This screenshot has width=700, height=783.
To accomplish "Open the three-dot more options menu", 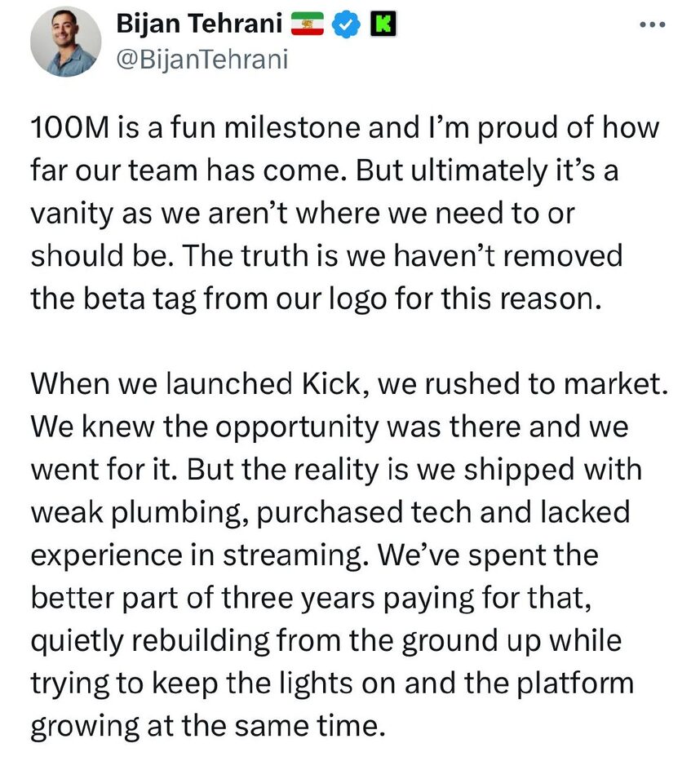I will click(x=653, y=24).
